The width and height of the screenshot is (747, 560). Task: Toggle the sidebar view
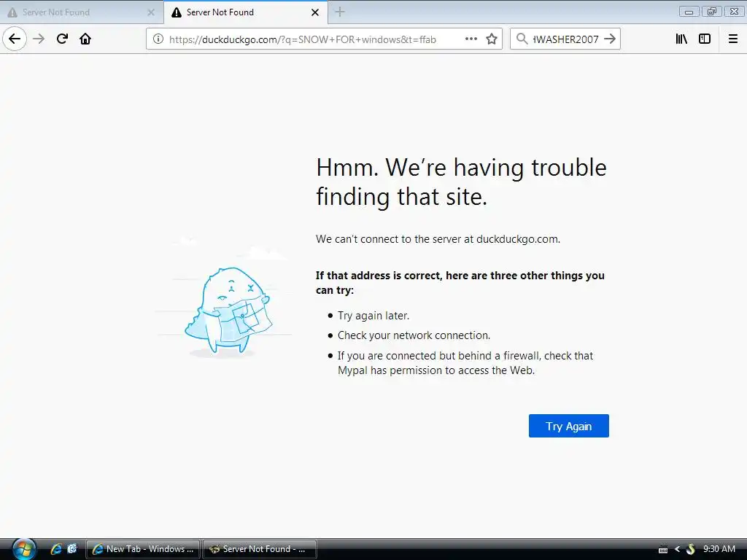pyautogui.click(x=705, y=39)
